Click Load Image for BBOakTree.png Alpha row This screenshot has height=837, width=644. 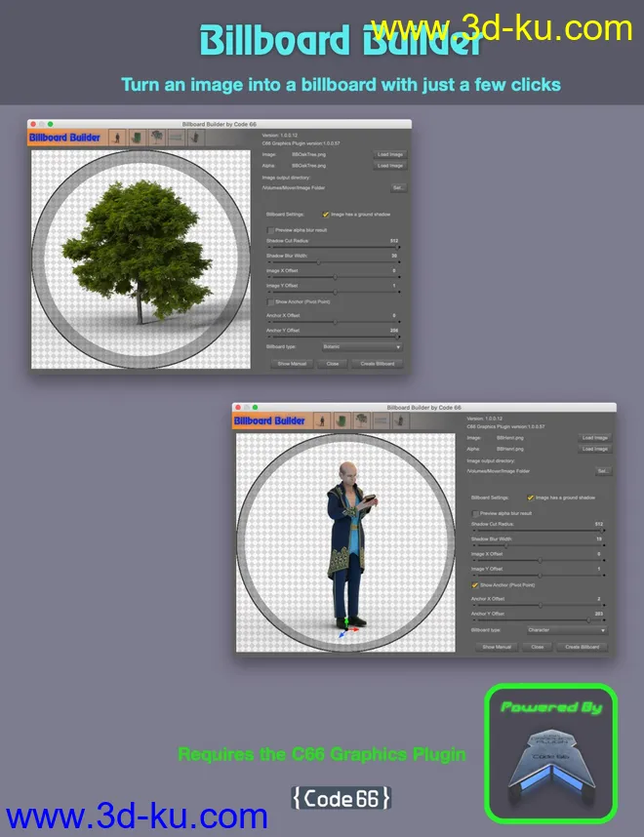coord(390,166)
